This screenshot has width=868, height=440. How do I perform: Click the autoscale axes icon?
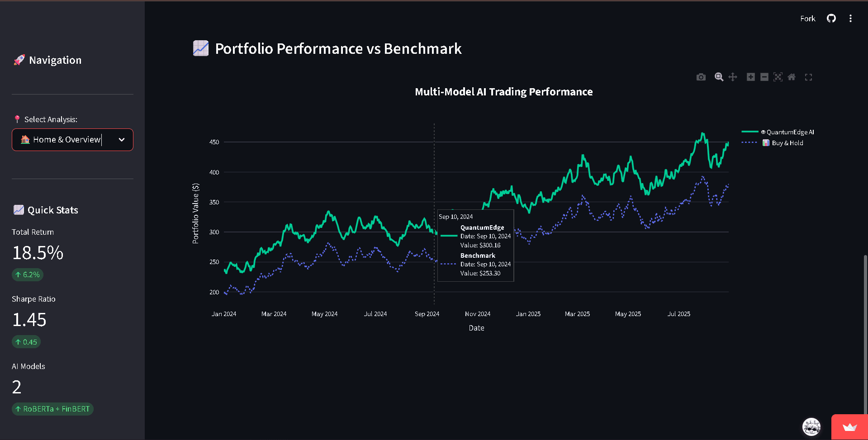coord(778,77)
